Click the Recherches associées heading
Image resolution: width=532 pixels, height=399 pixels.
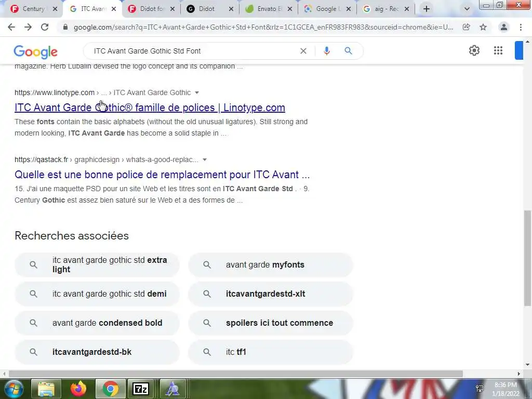(72, 235)
